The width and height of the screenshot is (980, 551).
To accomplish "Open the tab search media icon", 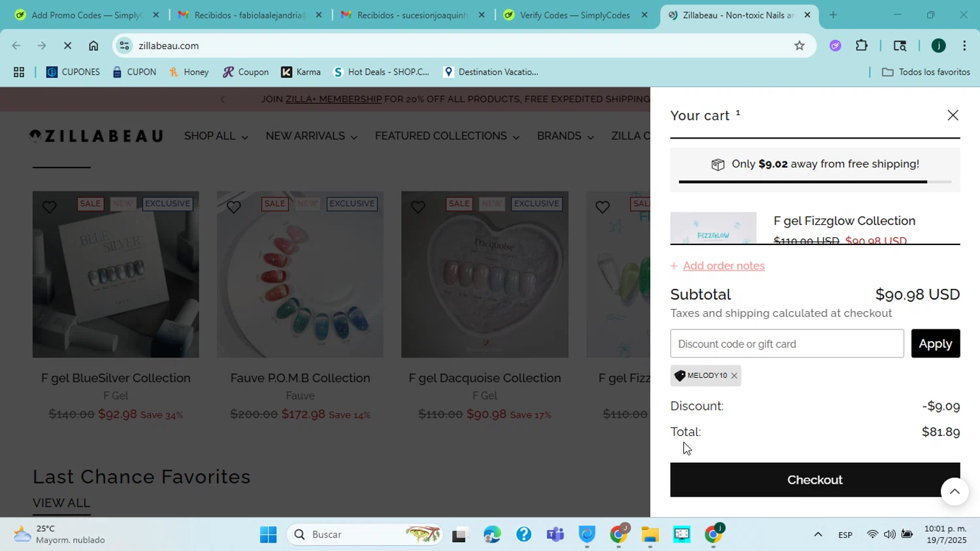I will (x=900, y=46).
